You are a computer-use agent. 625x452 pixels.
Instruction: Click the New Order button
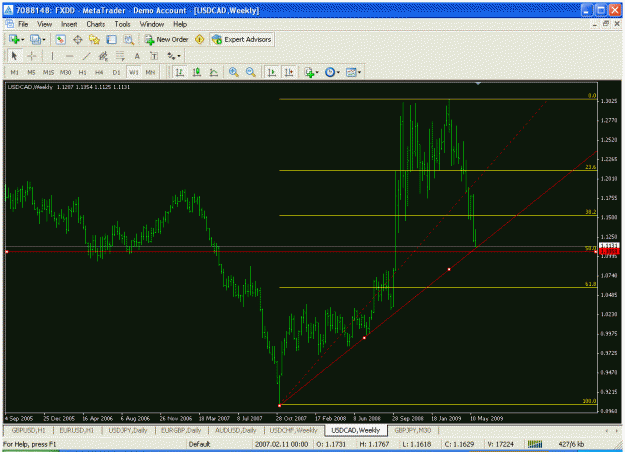tap(166, 39)
